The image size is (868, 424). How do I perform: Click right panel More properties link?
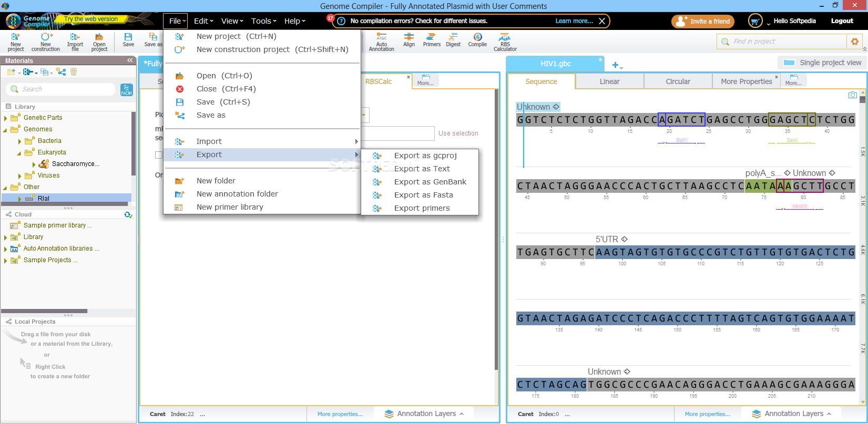pos(707,414)
